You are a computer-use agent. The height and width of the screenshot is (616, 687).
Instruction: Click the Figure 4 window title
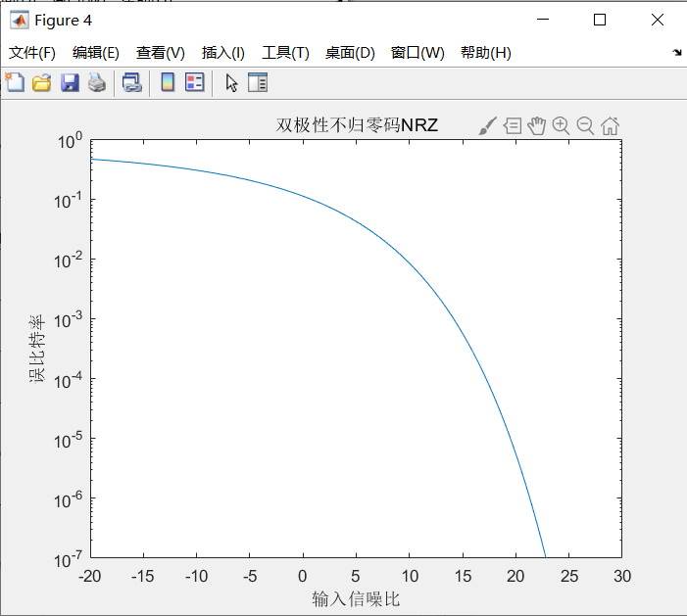(63, 21)
